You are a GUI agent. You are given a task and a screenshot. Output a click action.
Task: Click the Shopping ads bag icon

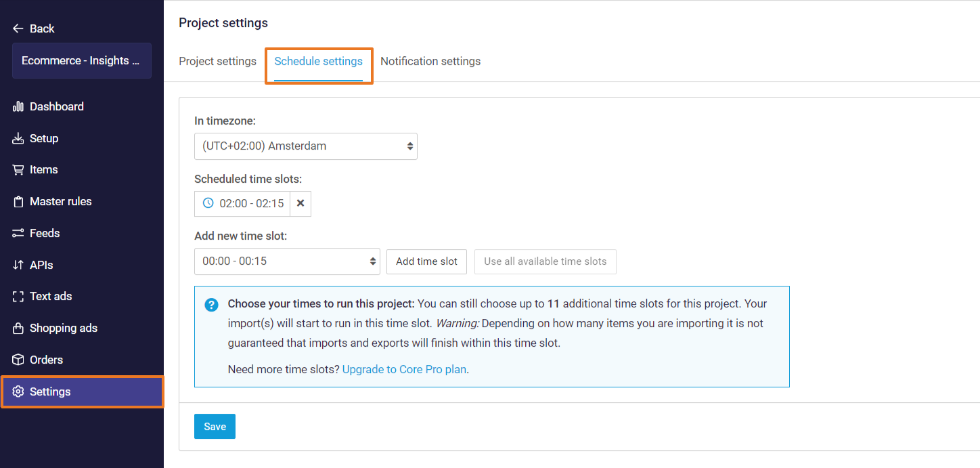18,328
